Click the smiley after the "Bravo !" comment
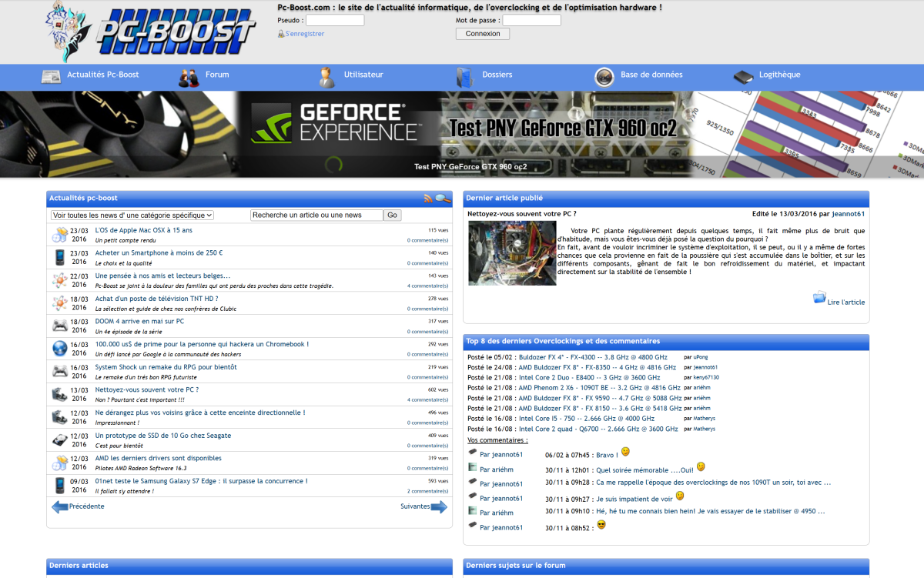This screenshot has height=578, width=924. 626,452
